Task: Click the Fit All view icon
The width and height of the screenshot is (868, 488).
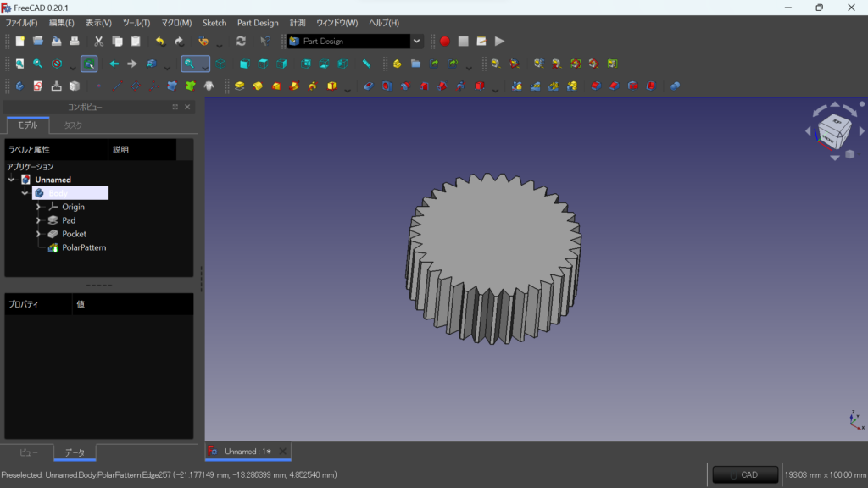Action: coord(20,64)
